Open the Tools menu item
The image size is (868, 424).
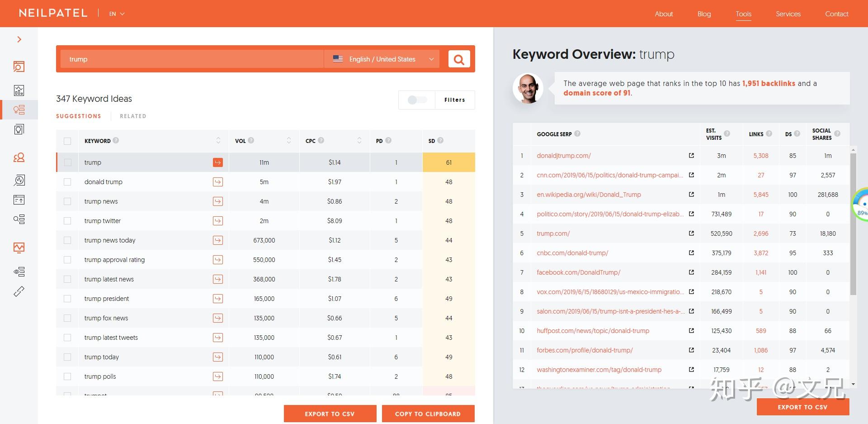743,14
